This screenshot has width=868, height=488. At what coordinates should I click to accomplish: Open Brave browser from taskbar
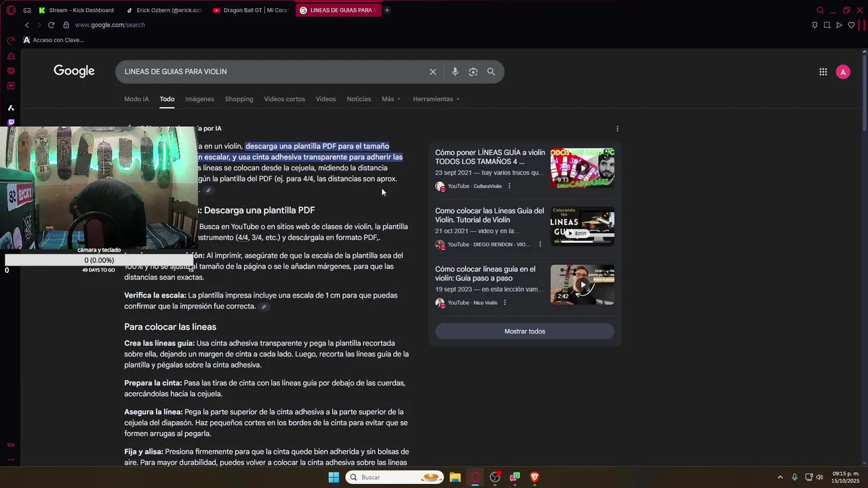[534, 477]
